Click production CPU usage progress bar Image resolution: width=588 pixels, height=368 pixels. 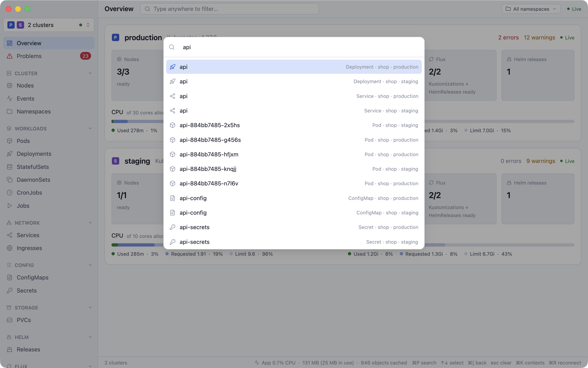(x=137, y=121)
